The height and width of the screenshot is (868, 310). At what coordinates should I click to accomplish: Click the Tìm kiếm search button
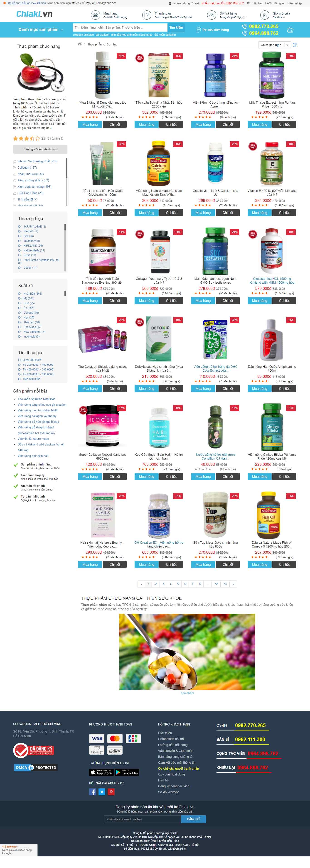(176, 28)
